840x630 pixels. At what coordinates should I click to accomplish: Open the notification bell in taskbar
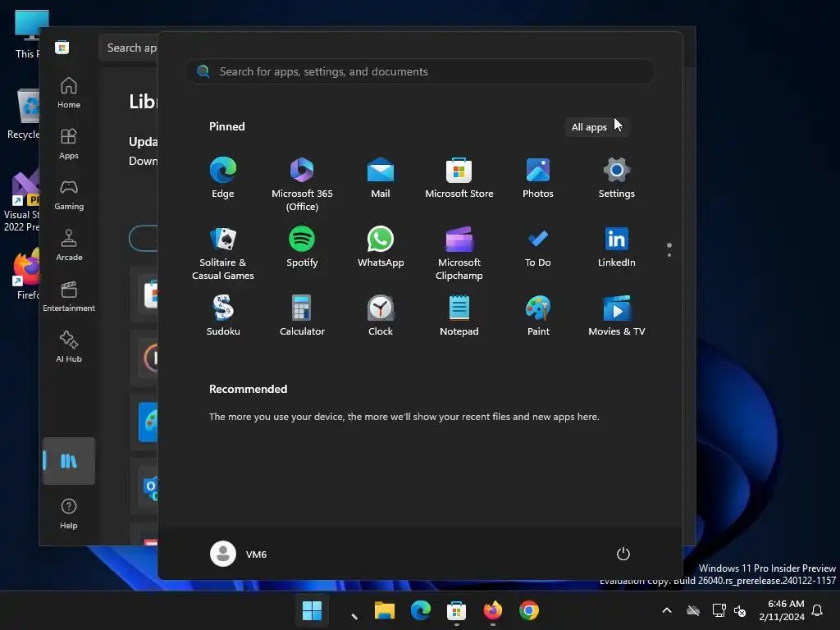click(818, 610)
